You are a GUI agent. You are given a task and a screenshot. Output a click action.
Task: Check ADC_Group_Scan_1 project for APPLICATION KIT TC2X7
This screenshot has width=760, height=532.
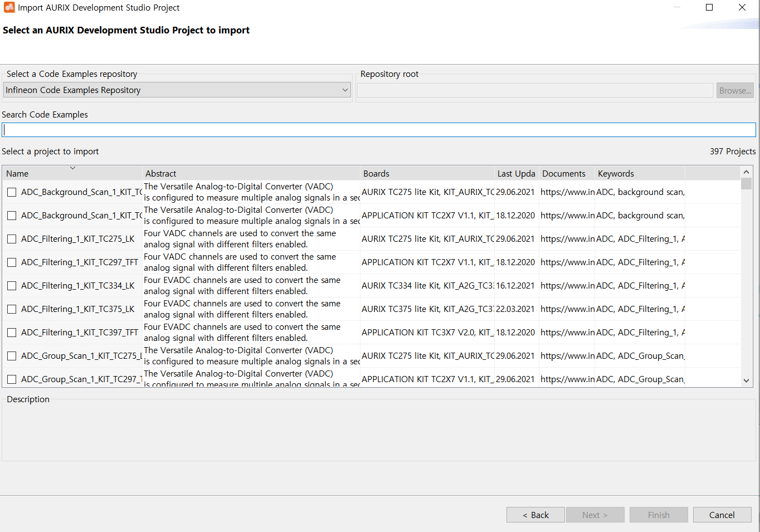(12, 379)
